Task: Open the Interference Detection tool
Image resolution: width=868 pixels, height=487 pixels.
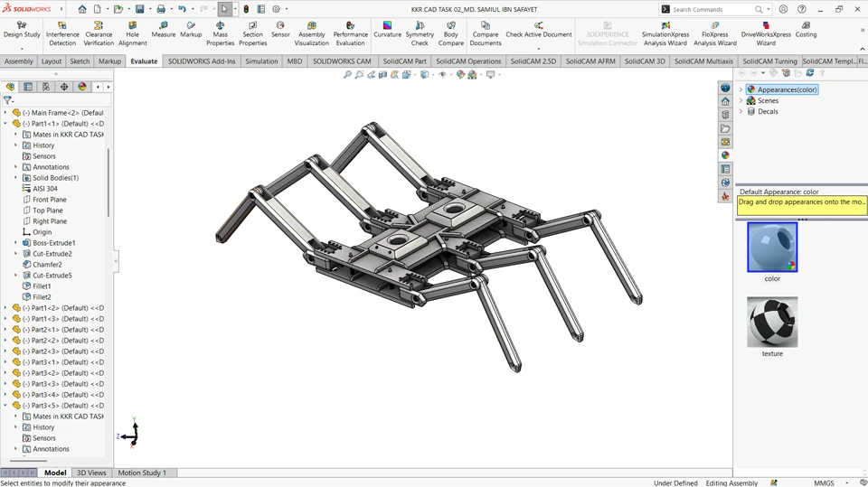Action: (x=62, y=33)
